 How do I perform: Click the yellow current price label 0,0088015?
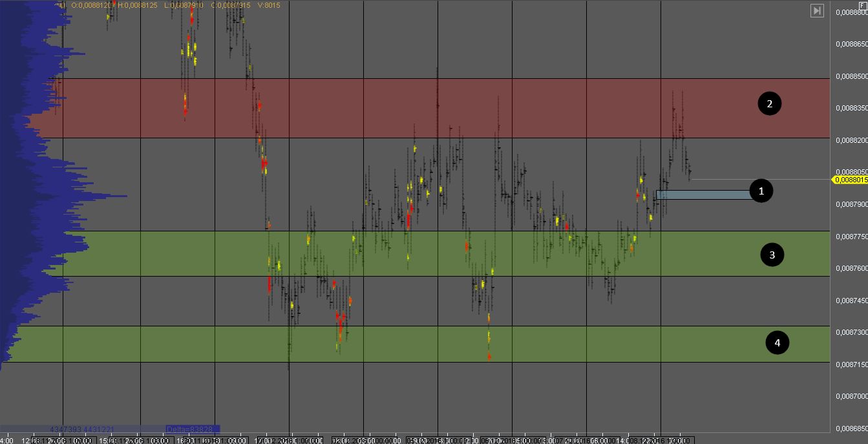(849, 180)
